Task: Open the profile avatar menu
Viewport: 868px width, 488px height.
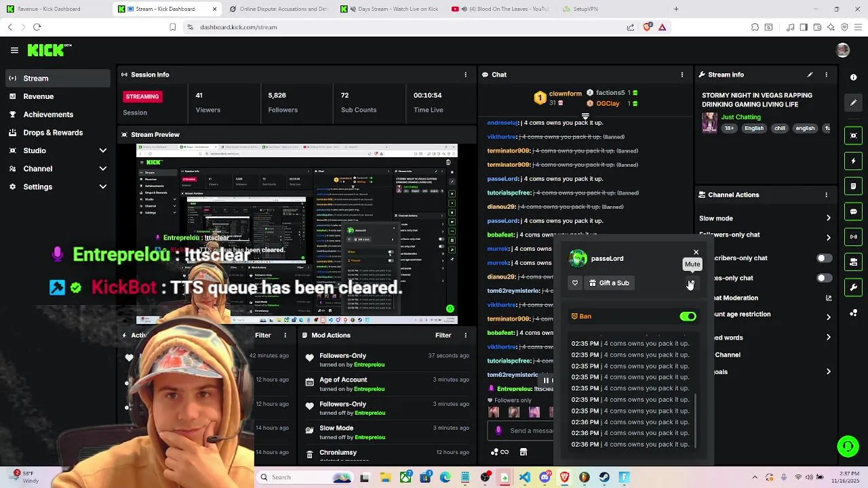Action: coord(843,50)
